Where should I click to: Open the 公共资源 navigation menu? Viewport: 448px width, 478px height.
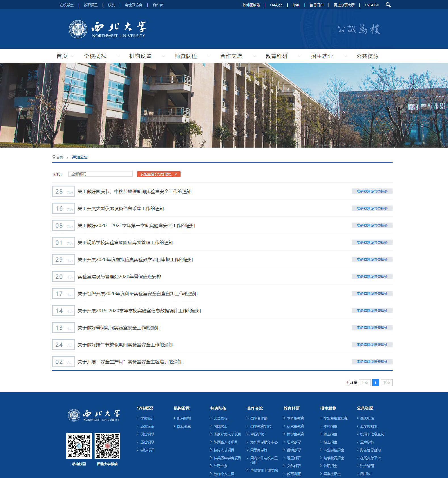[x=367, y=56]
